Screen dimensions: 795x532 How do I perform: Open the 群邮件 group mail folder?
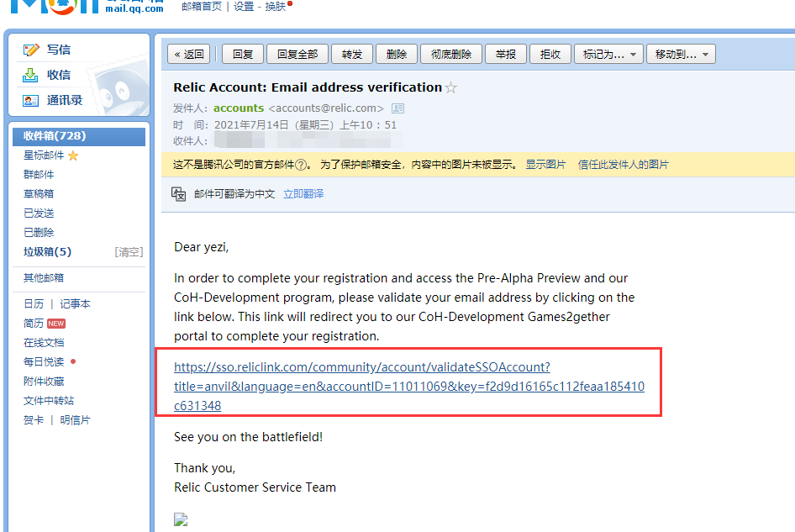pyautogui.click(x=39, y=175)
